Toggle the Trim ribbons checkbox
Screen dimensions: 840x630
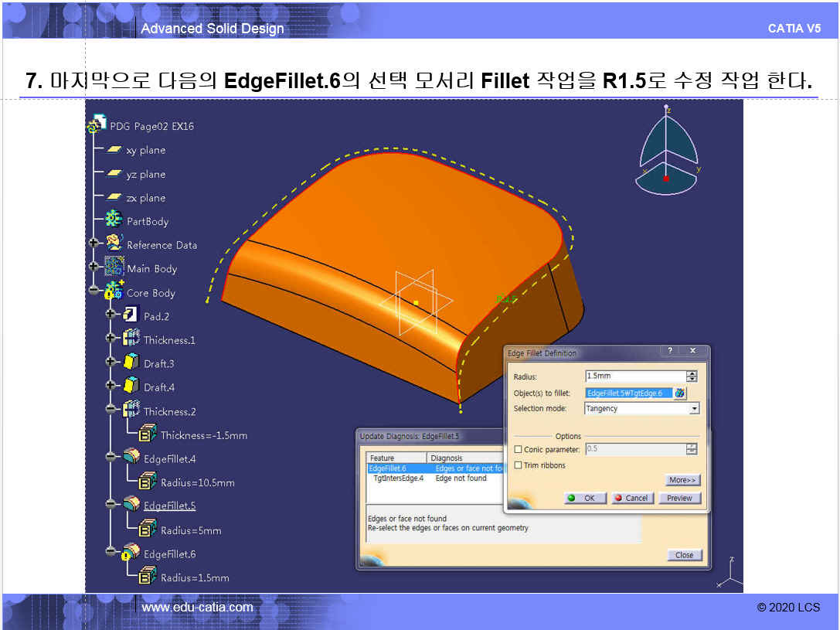(518, 465)
